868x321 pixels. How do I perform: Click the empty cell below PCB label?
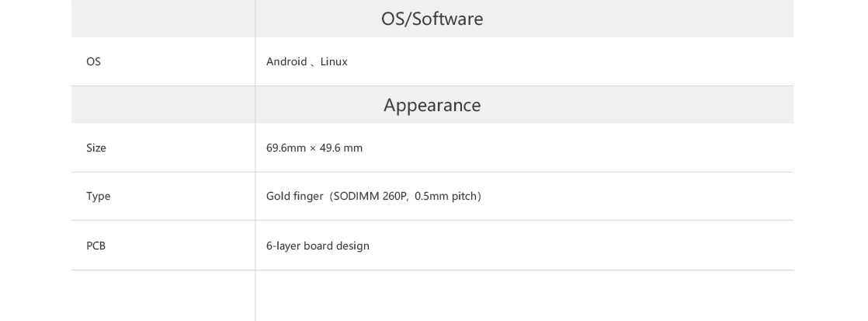[163, 295]
